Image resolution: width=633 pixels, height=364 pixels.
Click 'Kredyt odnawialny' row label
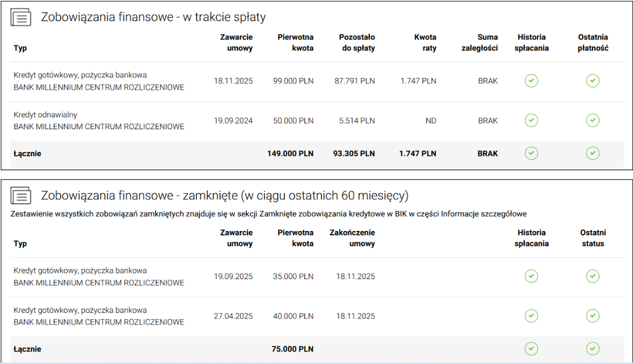pyautogui.click(x=45, y=115)
